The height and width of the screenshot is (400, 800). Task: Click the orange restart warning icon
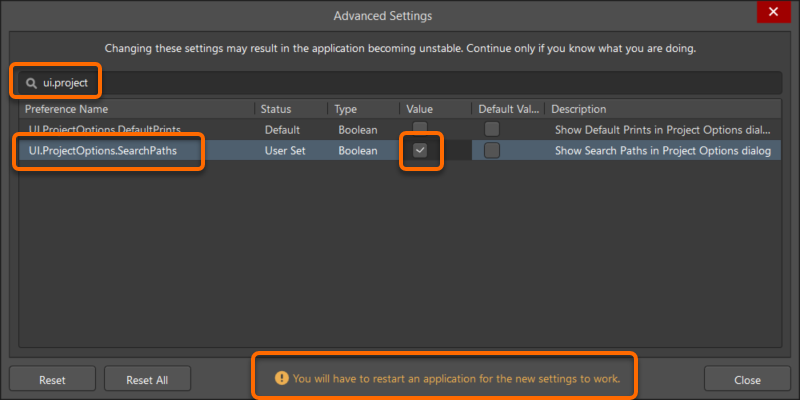(282, 378)
